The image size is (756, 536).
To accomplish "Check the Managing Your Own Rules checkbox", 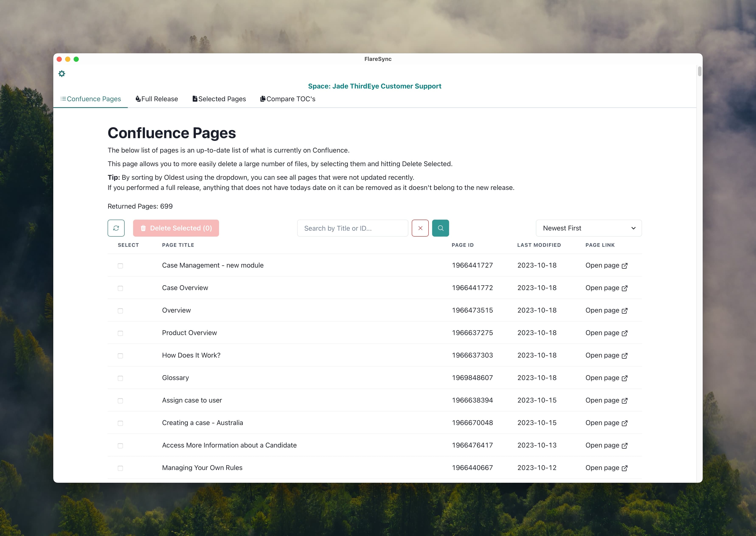I will pyautogui.click(x=120, y=468).
